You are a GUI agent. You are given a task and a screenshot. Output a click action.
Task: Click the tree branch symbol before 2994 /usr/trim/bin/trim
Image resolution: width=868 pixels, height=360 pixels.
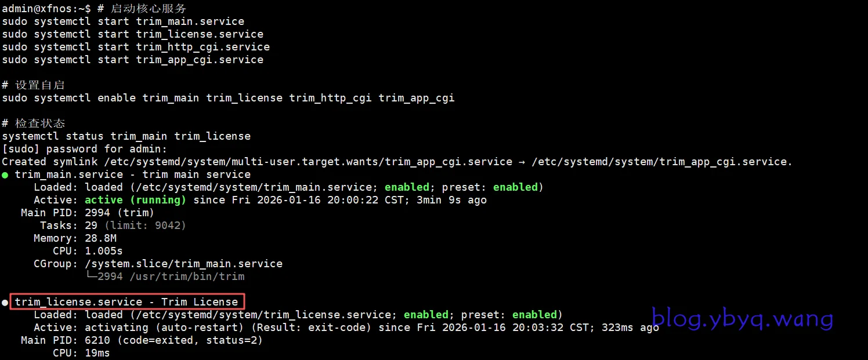point(91,277)
